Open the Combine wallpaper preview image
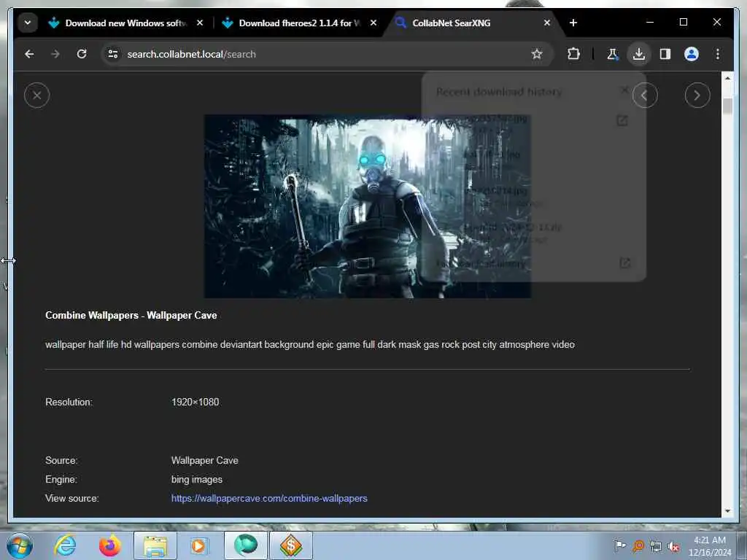This screenshot has height=560, width=747. point(368,206)
